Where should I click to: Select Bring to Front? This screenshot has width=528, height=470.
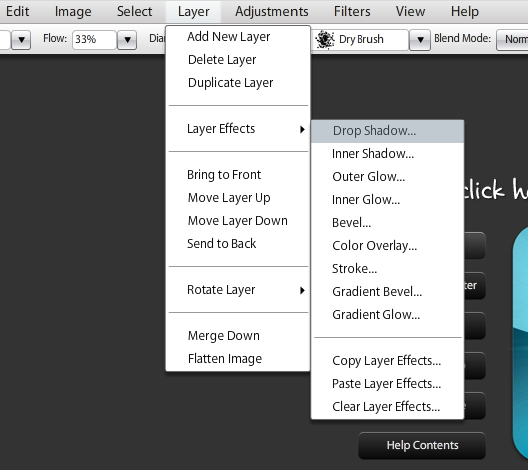click(238, 175)
